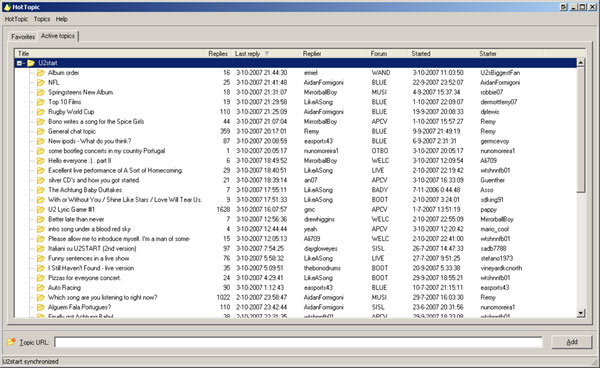Open the Help menu
Viewport: 600px width, 368px height.
tap(62, 19)
